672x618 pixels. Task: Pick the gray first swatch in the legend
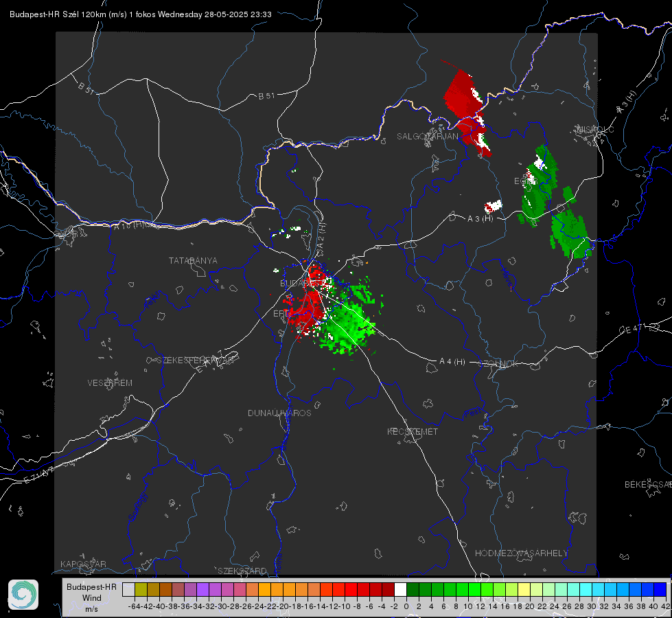pyautogui.click(x=128, y=589)
